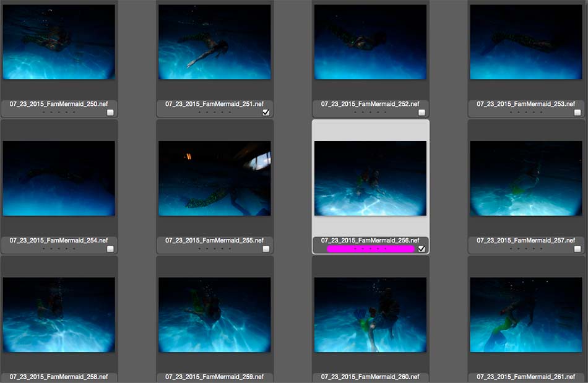Select thumbnail for FamMermaid_259.nef
Viewport: 588px width, 383px height.
click(x=215, y=315)
